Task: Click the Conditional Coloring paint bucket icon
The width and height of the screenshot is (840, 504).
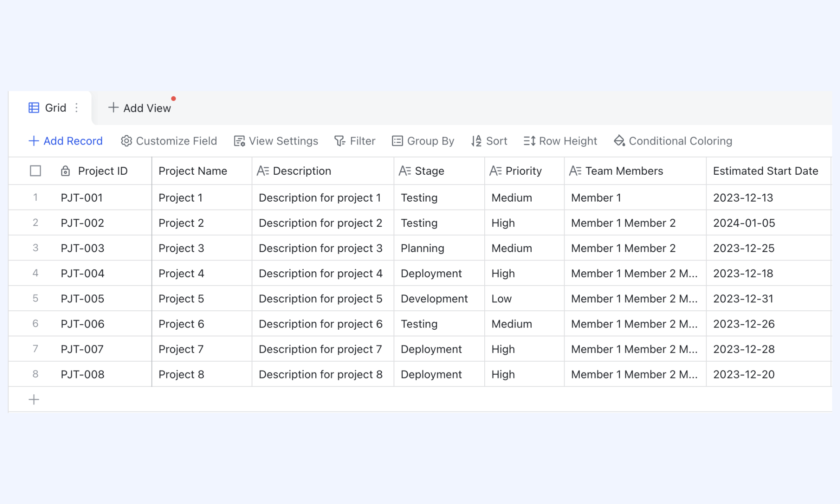Action: [619, 141]
